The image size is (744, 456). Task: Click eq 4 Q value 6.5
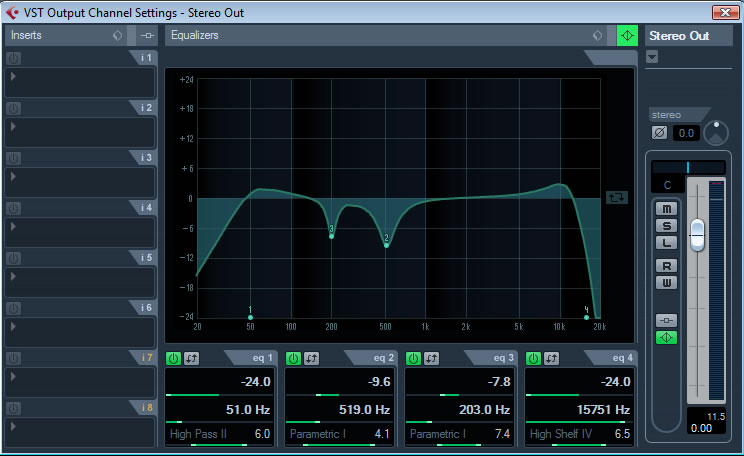tap(622, 434)
